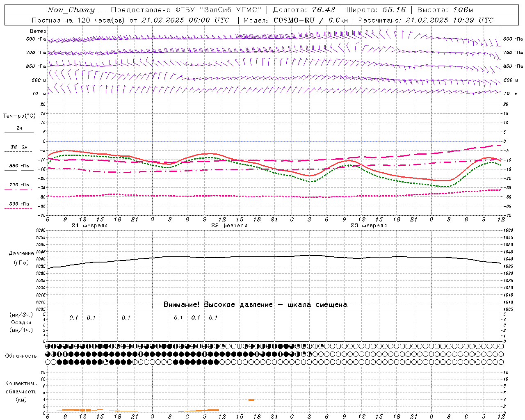
Task: Click 'Рассчитано: 21.02.2025 10:39 UTC' text
Action: 426,20
